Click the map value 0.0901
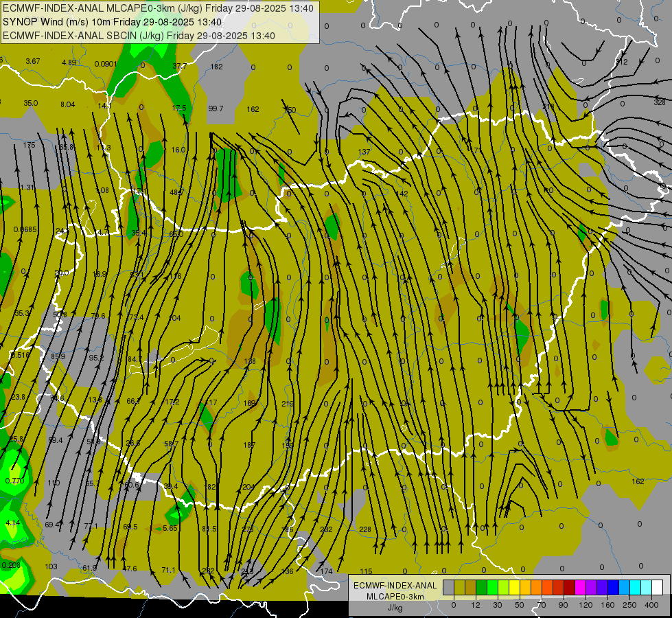 [x=106, y=64]
